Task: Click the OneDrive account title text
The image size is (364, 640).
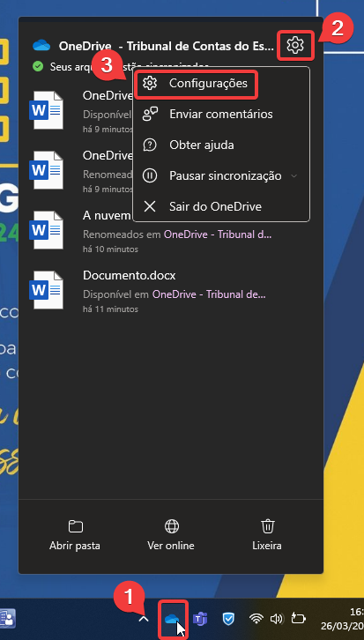Action: (167, 46)
